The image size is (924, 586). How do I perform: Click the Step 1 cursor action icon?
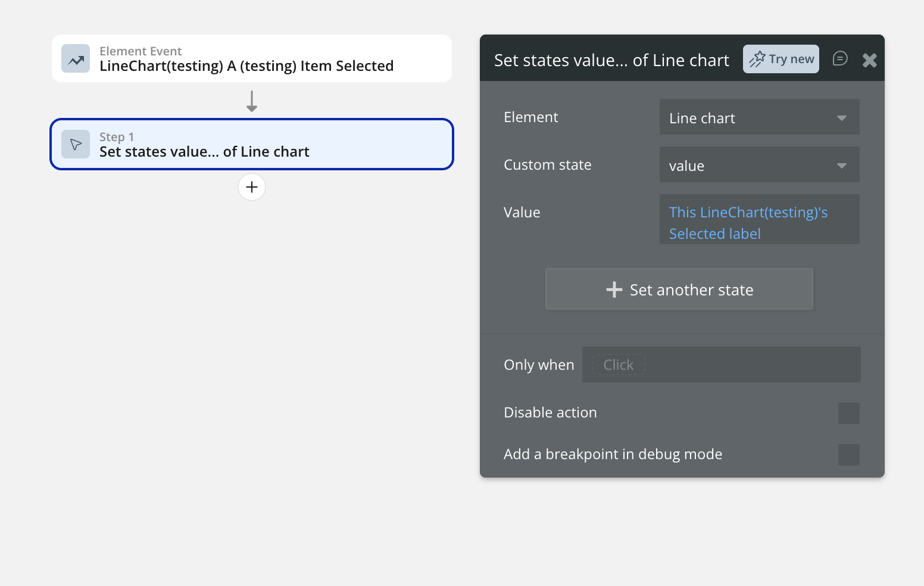click(x=76, y=144)
